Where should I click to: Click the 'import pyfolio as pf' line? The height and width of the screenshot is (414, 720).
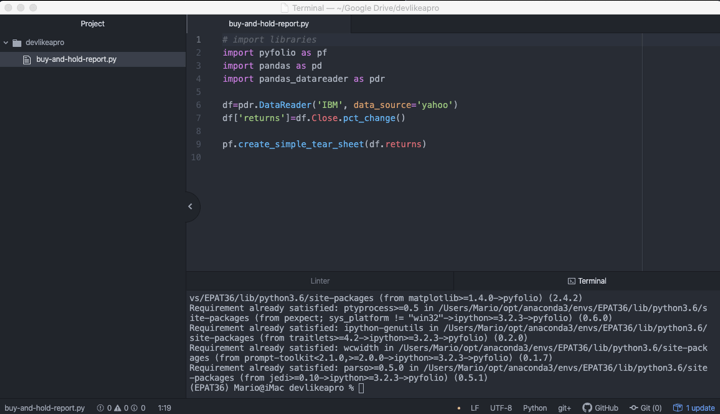[275, 53]
